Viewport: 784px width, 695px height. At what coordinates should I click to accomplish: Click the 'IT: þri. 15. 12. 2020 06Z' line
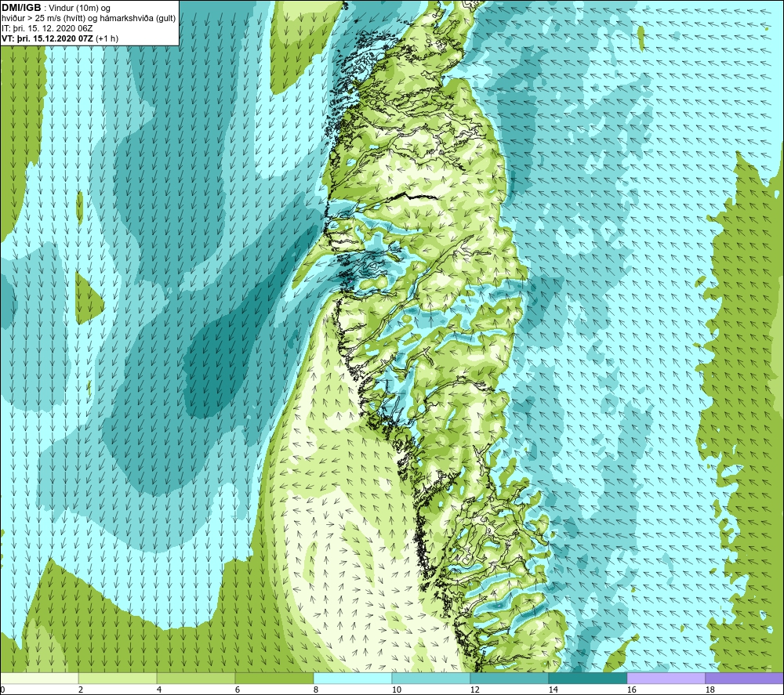(47, 28)
